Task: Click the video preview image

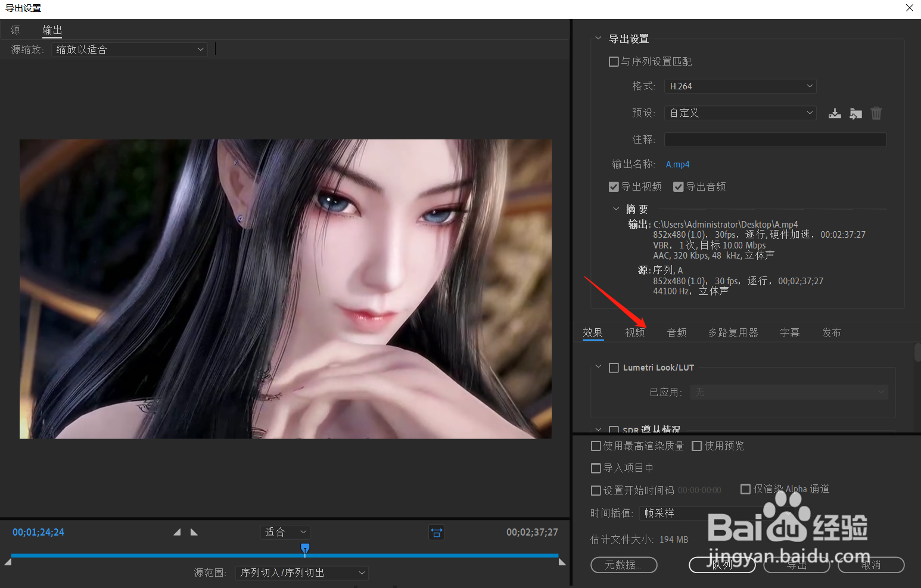Action: click(x=285, y=289)
